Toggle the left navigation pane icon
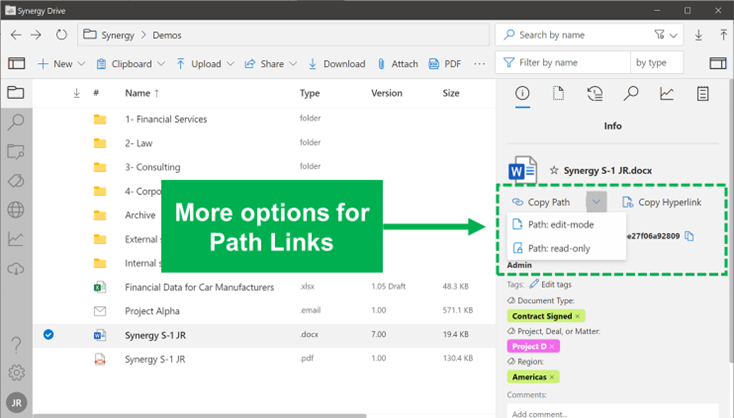The width and height of the screenshot is (734, 418). point(16,63)
